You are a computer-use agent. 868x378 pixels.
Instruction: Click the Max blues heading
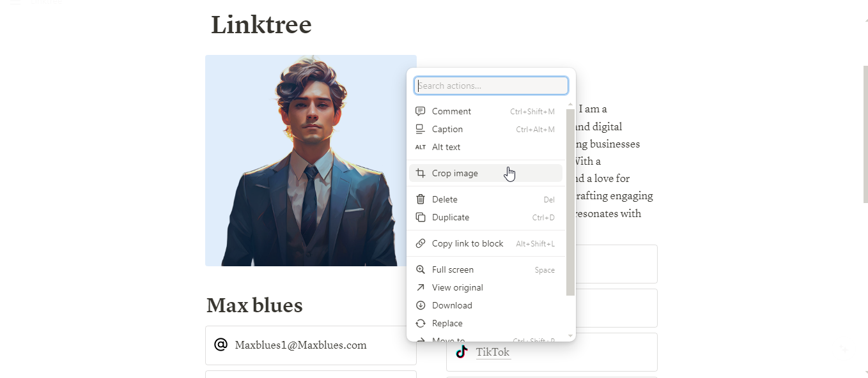point(254,305)
